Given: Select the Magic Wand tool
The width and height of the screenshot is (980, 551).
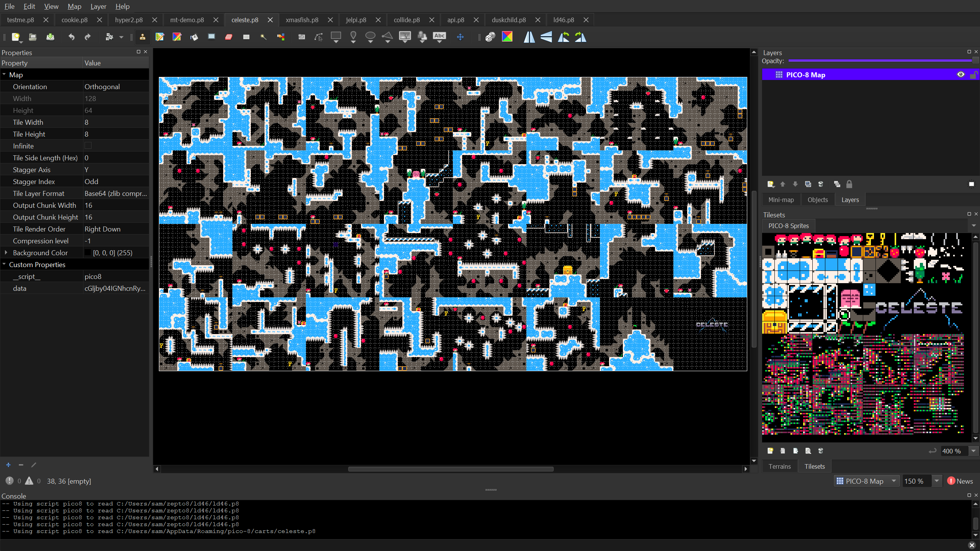Looking at the screenshot, I should pyautogui.click(x=263, y=37).
